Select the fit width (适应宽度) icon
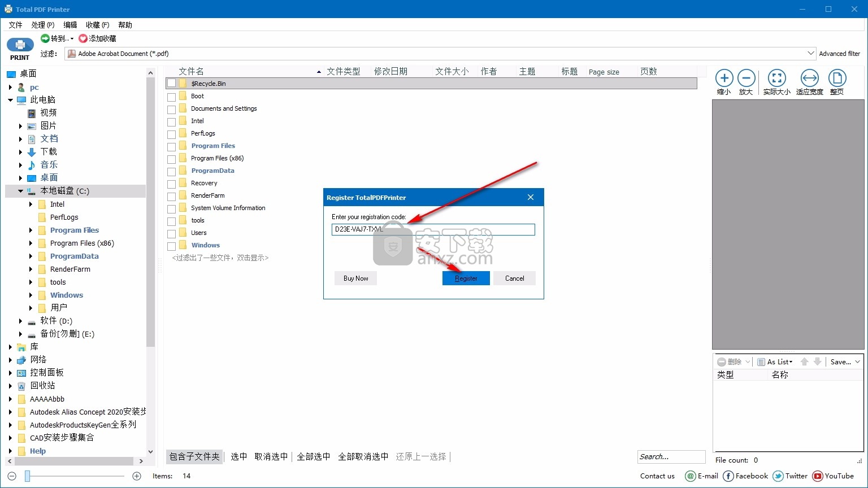 (x=809, y=78)
